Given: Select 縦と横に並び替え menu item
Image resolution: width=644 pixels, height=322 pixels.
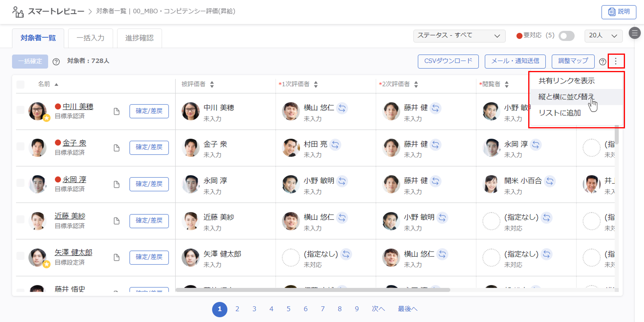Looking at the screenshot, I should (566, 96).
